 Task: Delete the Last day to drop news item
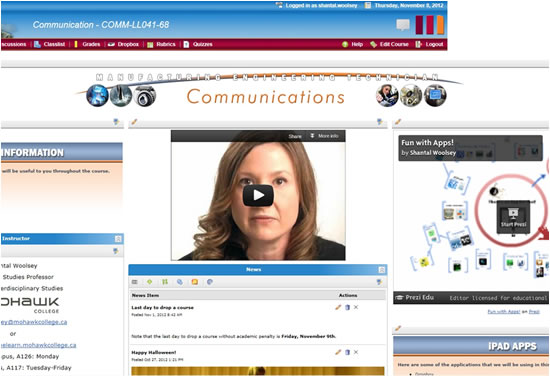347,307
